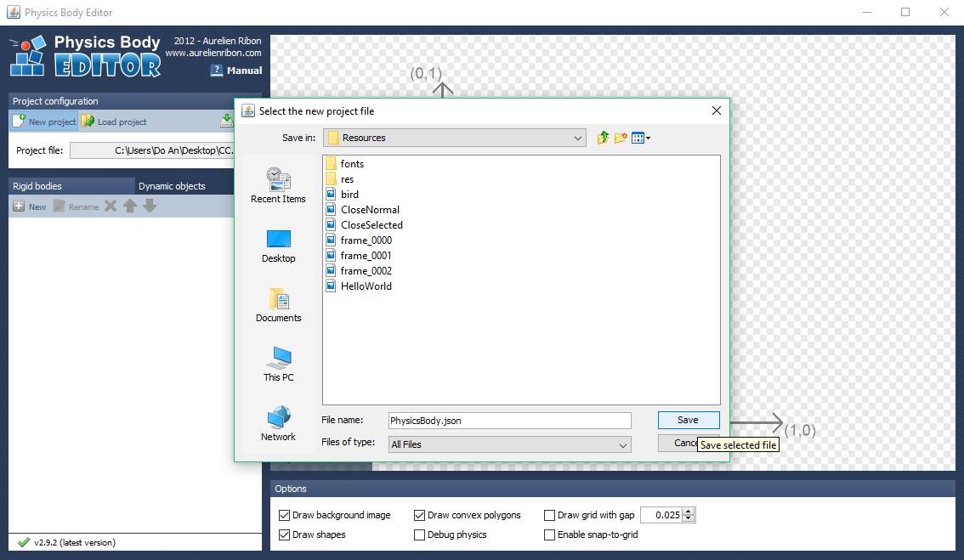Image resolution: width=964 pixels, height=560 pixels.
Task: Click the Project file path field
Action: (151, 150)
